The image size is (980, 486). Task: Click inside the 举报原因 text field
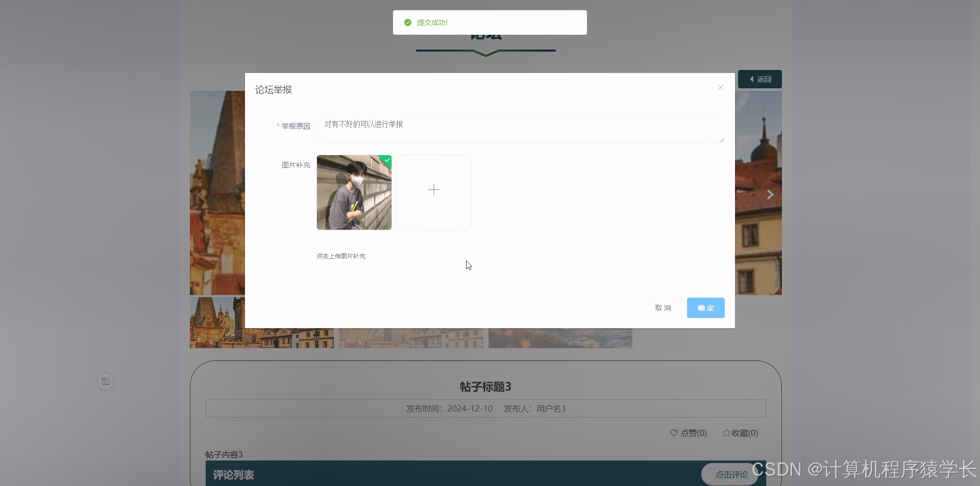click(521, 129)
